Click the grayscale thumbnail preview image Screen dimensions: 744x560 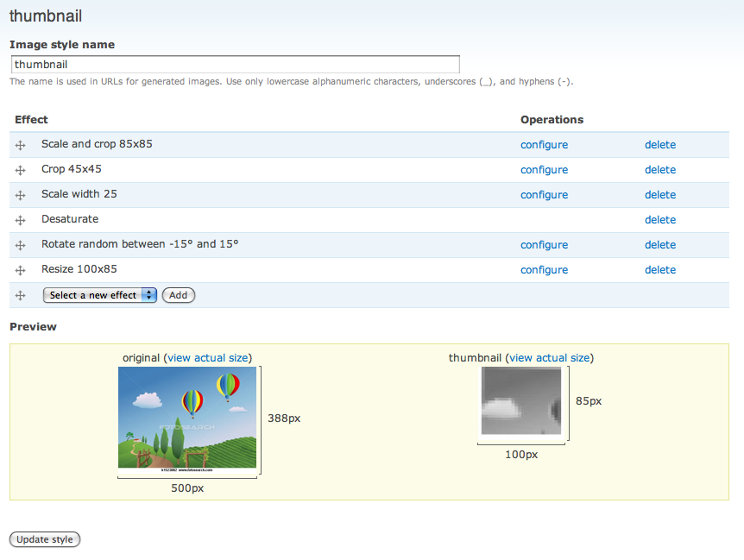(520, 403)
